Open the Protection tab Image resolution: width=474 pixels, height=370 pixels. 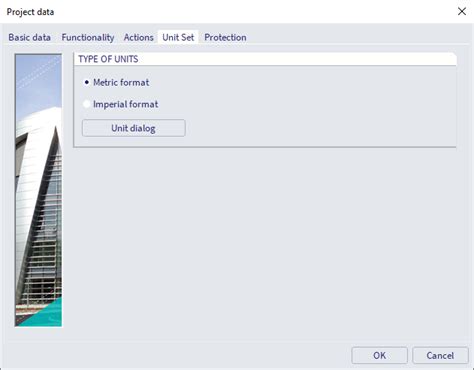pos(225,37)
